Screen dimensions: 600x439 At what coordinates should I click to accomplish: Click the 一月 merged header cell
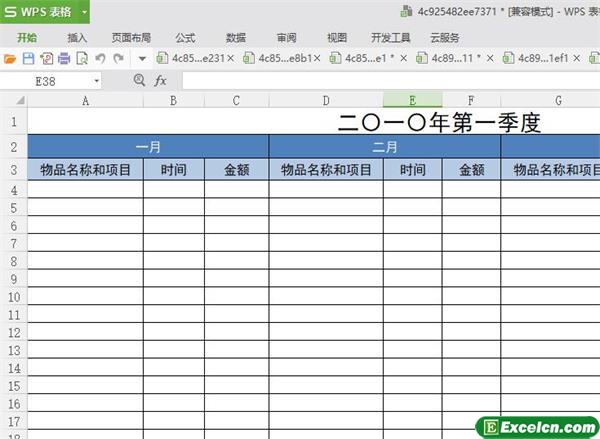tap(148, 147)
